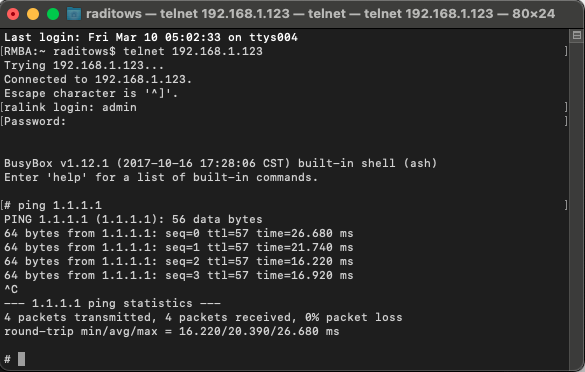Click the vertical scrollbar track on right edge
This screenshot has height=372, width=585.
click(577, 201)
